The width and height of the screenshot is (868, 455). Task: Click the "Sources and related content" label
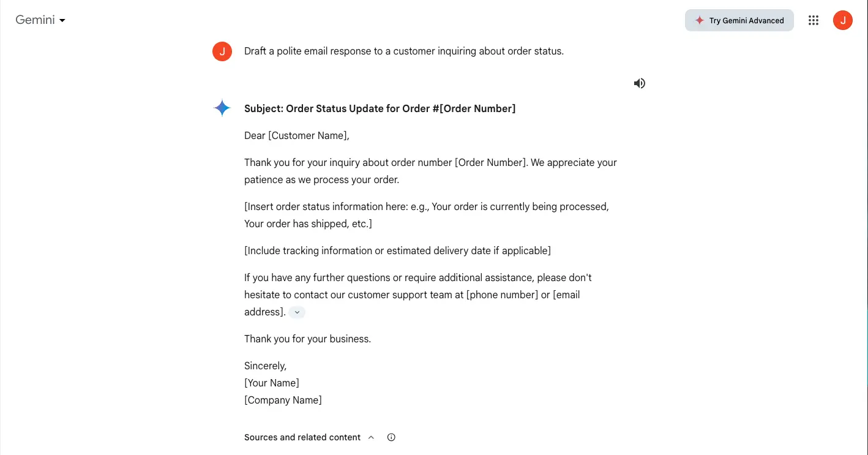tap(302, 437)
